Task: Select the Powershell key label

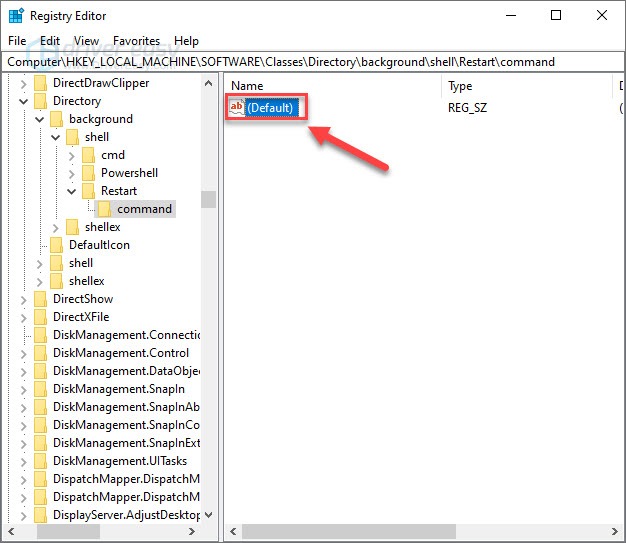Action: coord(129,173)
